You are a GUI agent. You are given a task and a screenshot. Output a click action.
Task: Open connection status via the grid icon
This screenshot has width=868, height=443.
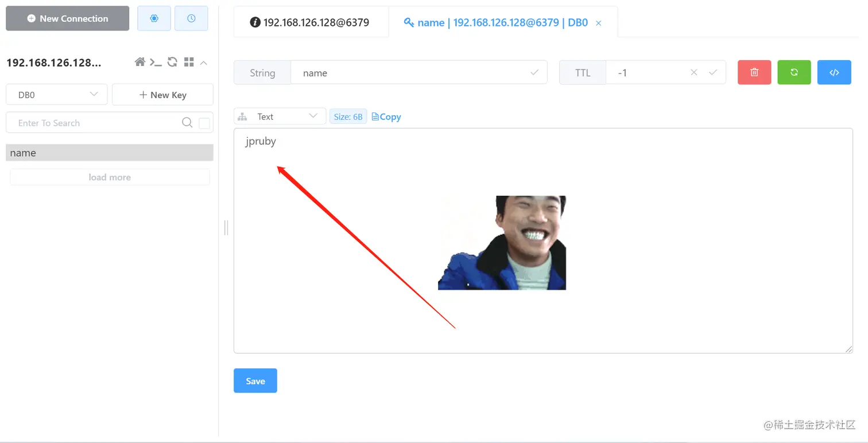(x=188, y=62)
